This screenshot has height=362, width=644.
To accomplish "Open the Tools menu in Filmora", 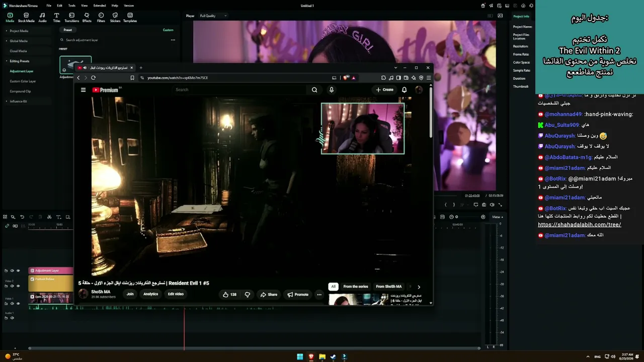I will pyautogui.click(x=72, y=6).
